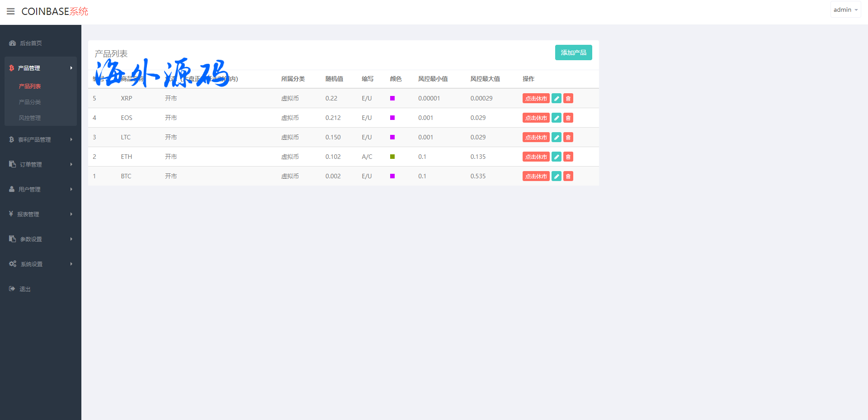868x420 pixels.
Task: Click the edit pencil icon for XRP
Action: [x=557, y=98]
